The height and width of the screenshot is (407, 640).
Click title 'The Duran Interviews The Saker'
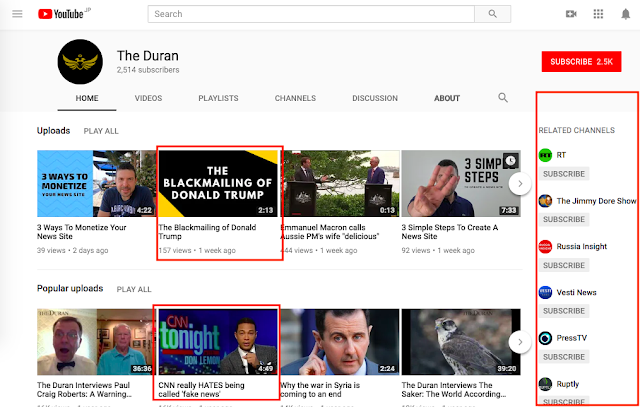click(453, 389)
